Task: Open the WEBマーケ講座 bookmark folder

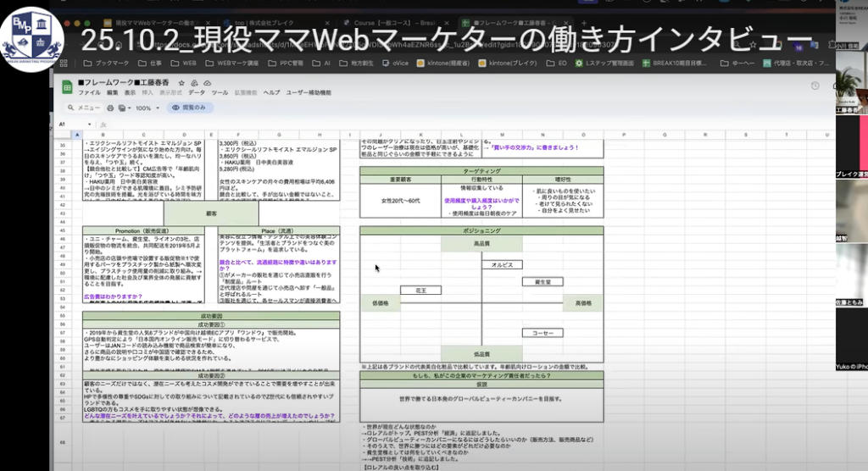Action: pos(225,64)
